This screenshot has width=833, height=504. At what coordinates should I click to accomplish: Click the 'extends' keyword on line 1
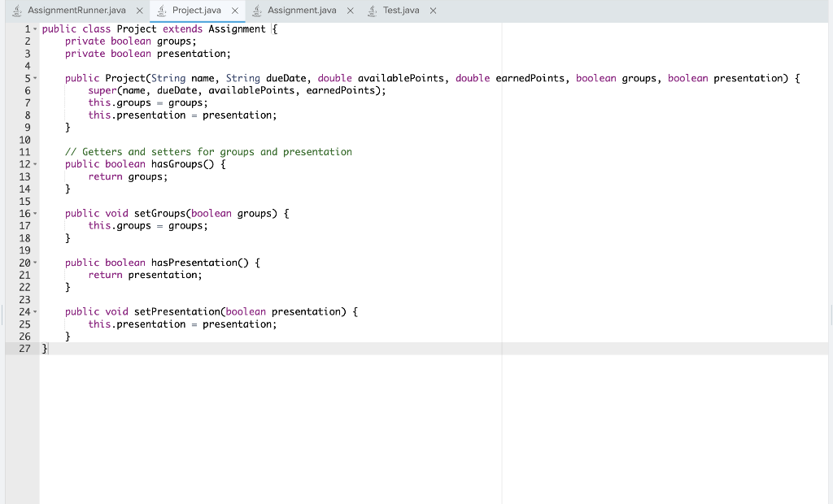coord(182,29)
